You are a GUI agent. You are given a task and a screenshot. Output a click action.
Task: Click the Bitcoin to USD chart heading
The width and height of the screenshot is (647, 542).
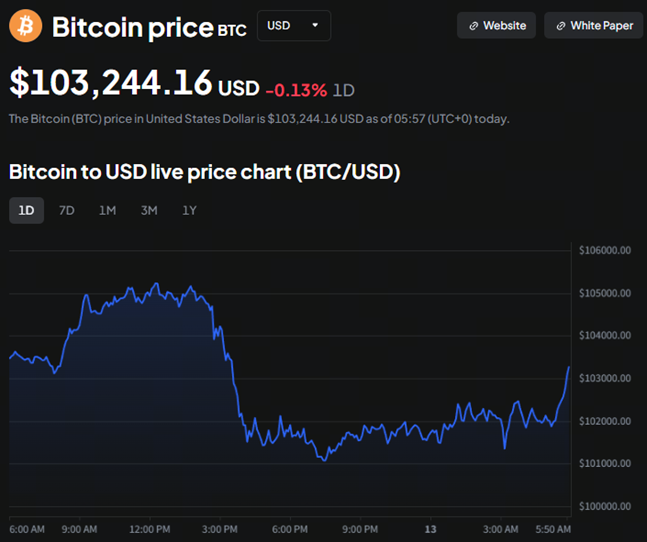[205, 172]
